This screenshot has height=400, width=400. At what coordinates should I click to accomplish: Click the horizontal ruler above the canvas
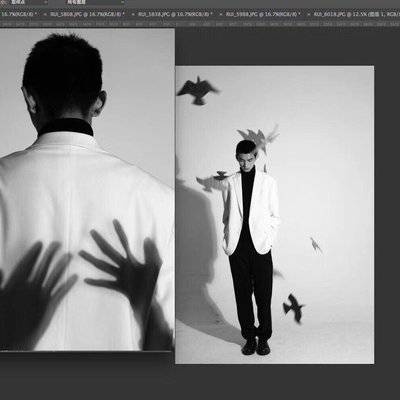point(200,24)
